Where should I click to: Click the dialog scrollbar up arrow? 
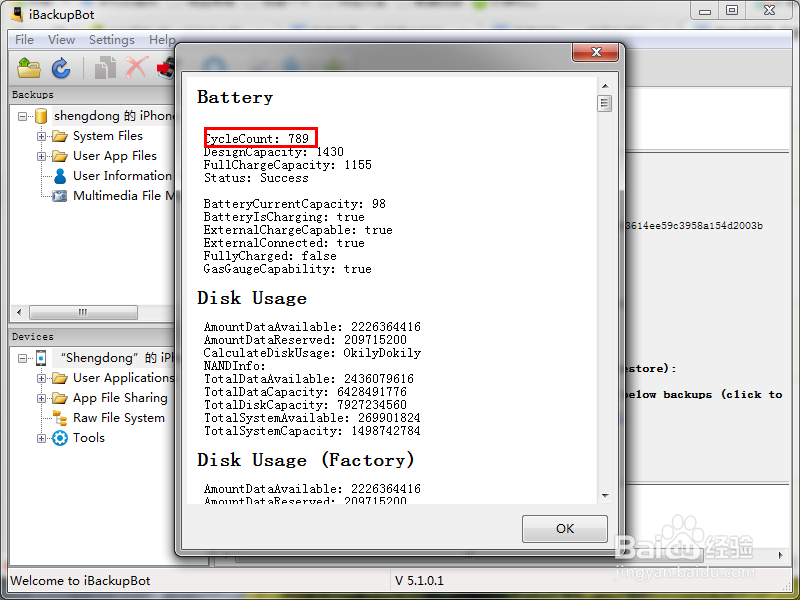pyautogui.click(x=605, y=86)
